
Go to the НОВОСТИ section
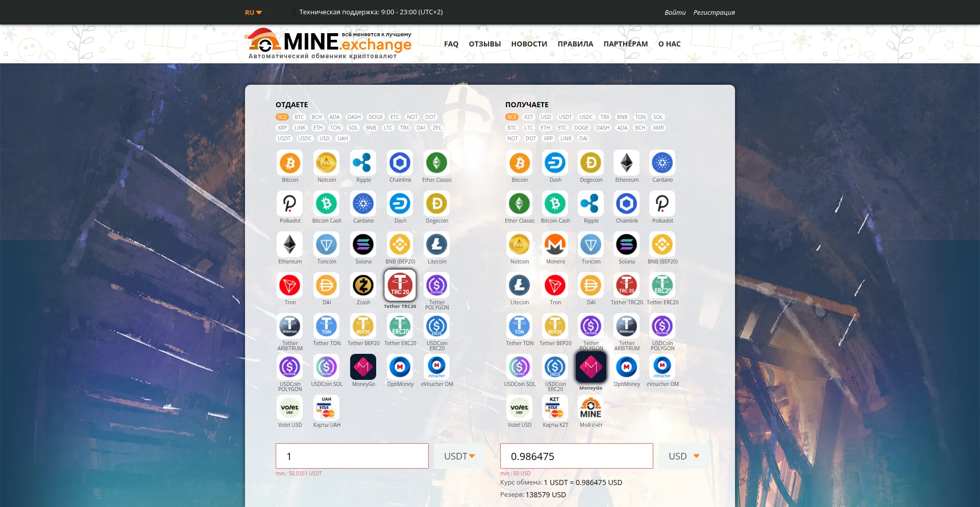coord(529,44)
